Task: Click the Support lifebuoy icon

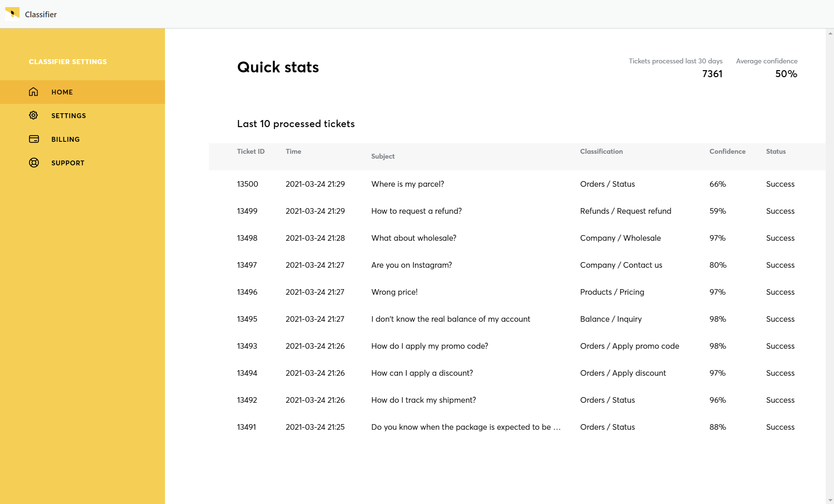Action: [34, 163]
